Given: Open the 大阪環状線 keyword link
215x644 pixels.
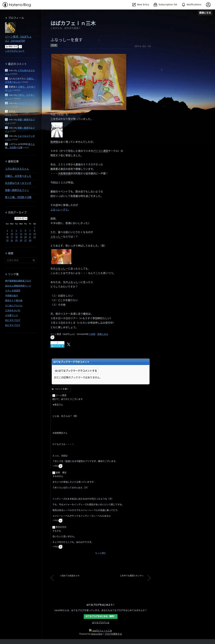Looking at the screenshot, I should click(x=64, y=173).
